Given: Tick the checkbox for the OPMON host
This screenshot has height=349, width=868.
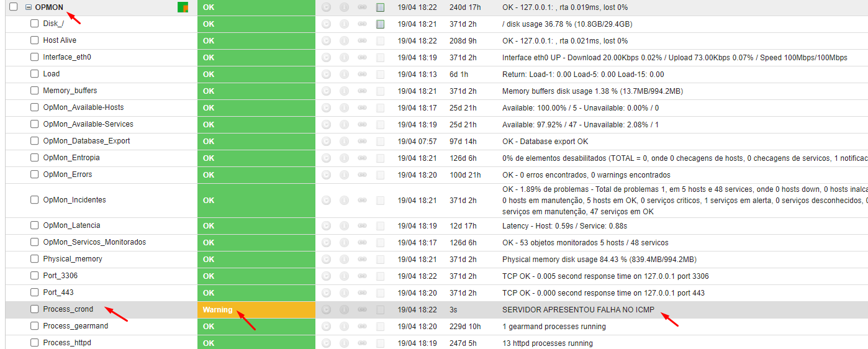Looking at the screenshot, I should 14,7.
